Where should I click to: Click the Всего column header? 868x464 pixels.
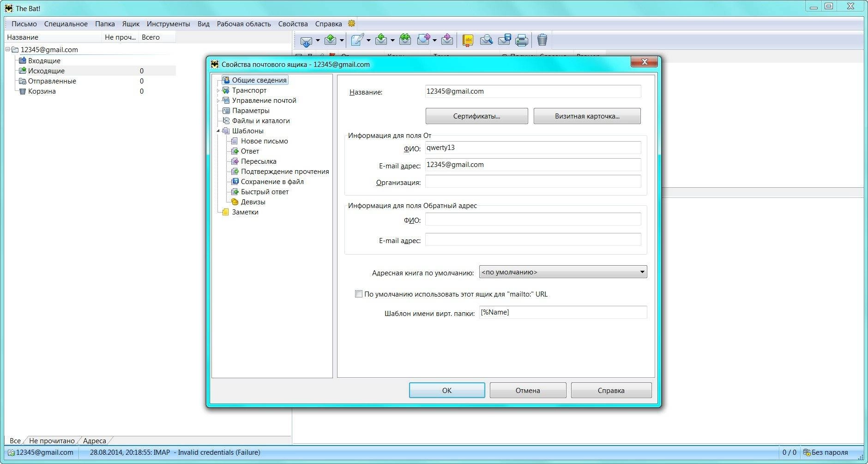156,37
